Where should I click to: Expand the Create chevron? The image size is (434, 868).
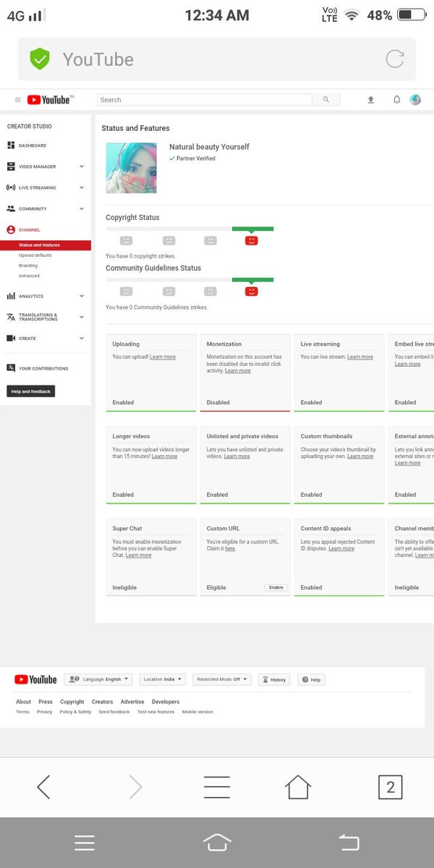[x=82, y=338]
